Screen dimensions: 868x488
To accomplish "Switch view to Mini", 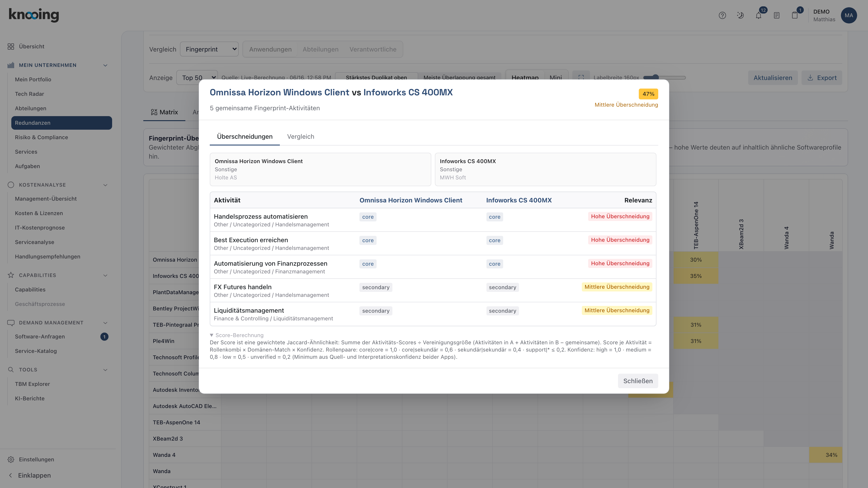I will [556, 77].
